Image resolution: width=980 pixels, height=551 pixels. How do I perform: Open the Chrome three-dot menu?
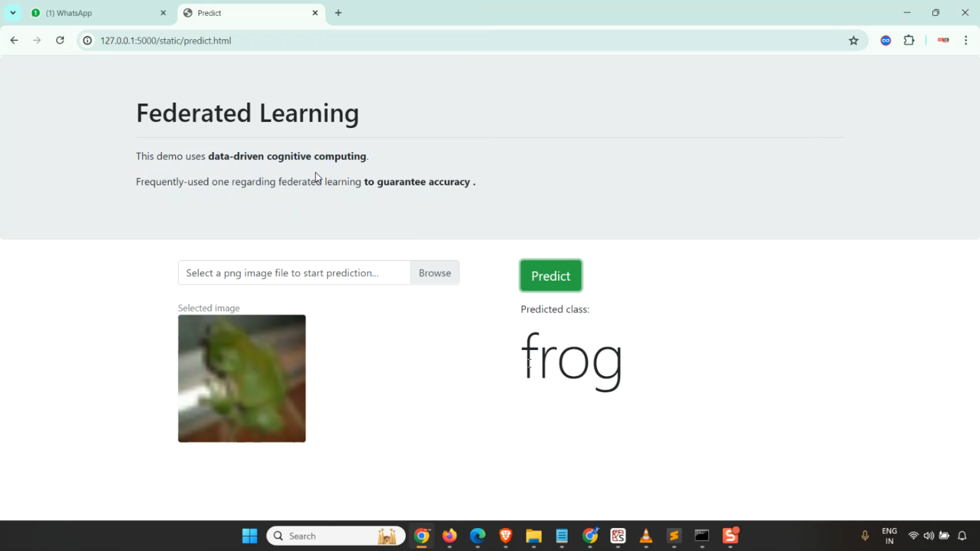pyautogui.click(x=966, y=40)
